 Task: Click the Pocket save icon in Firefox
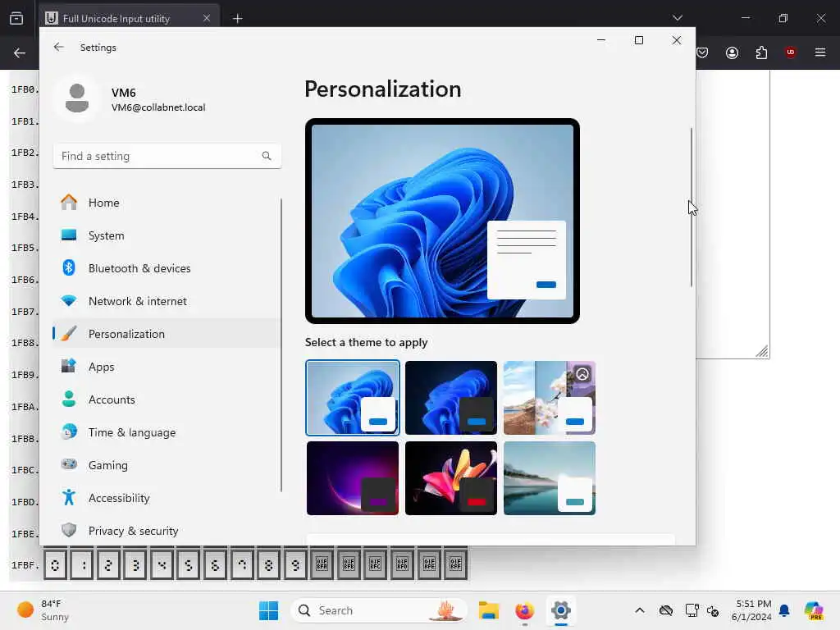click(702, 52)
